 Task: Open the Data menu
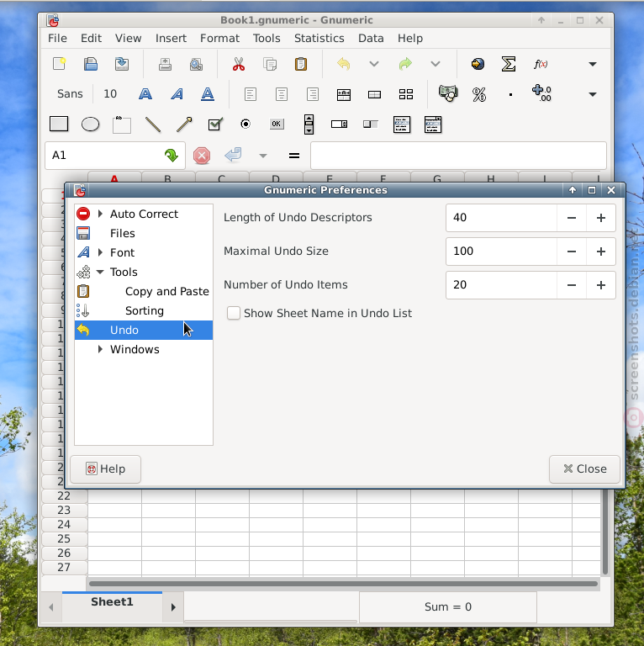371,39
